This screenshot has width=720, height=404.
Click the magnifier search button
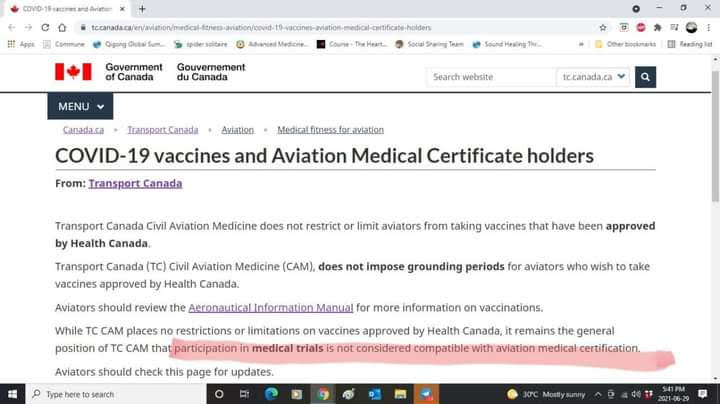coord(645,77)
